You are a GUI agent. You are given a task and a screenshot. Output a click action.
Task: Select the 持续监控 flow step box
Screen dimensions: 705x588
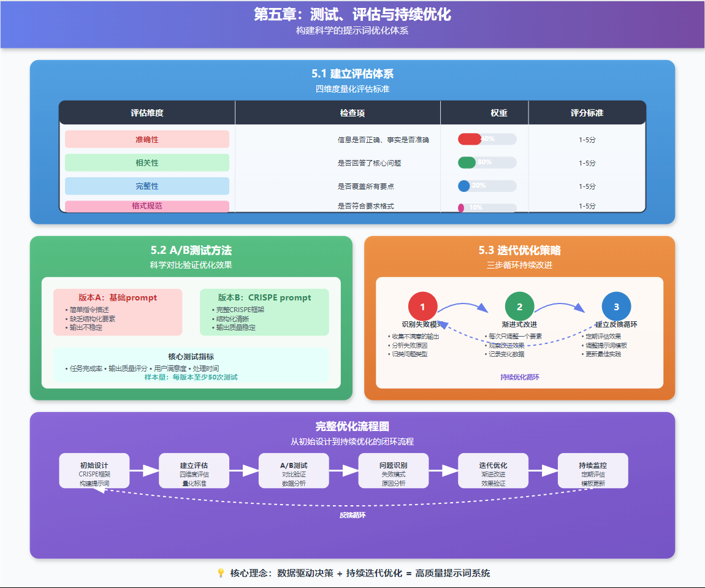(x=593, y=471)
